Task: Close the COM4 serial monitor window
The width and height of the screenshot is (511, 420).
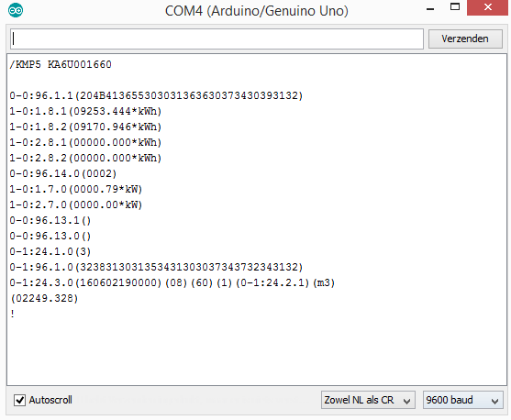Action: (487, 7)
